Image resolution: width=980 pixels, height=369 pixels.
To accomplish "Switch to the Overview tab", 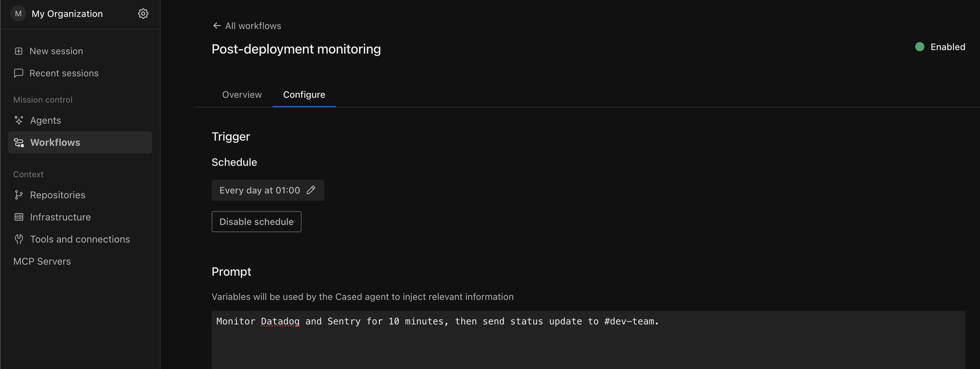I will tap(242, 95).
